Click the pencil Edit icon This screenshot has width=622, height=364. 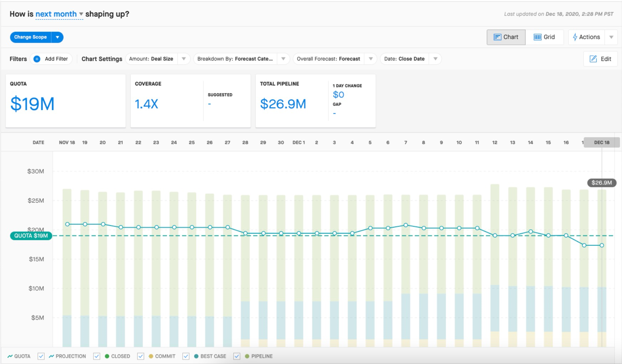[593, 59]
